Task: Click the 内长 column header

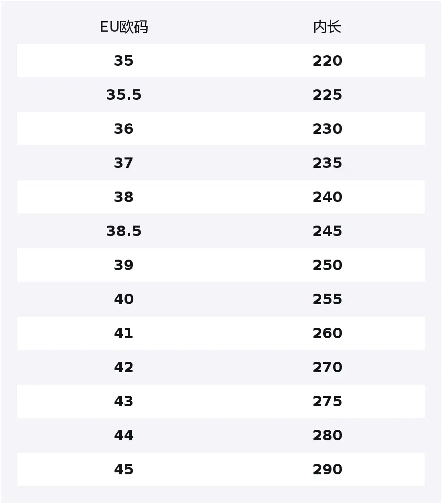Action: (327, 27)
